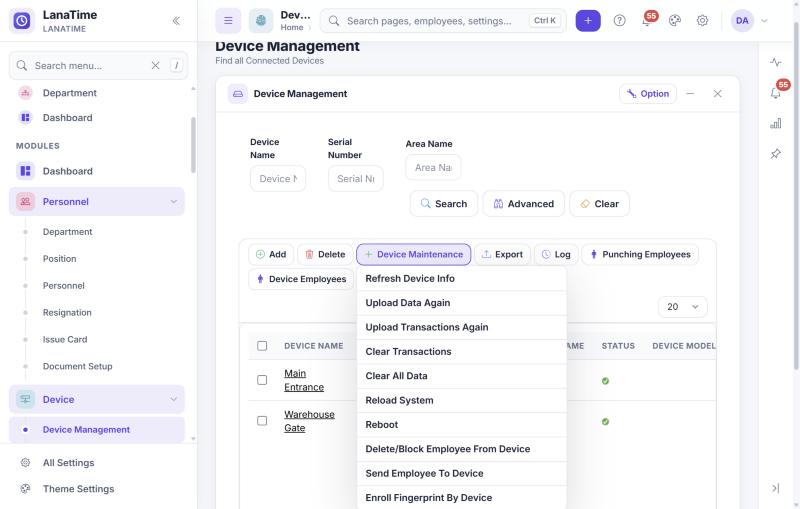
Task: Click the Serial Number filter field
Action: pos(356,179)
